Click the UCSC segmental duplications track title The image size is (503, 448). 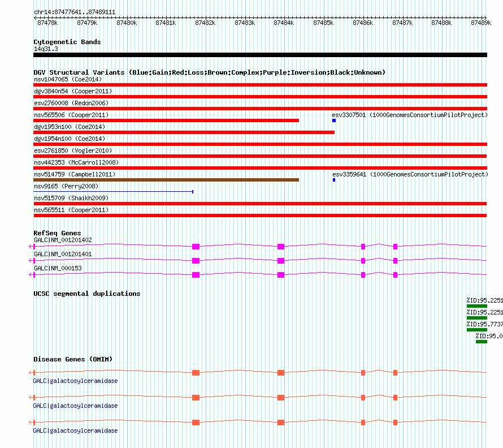click(x=87, y=294)
